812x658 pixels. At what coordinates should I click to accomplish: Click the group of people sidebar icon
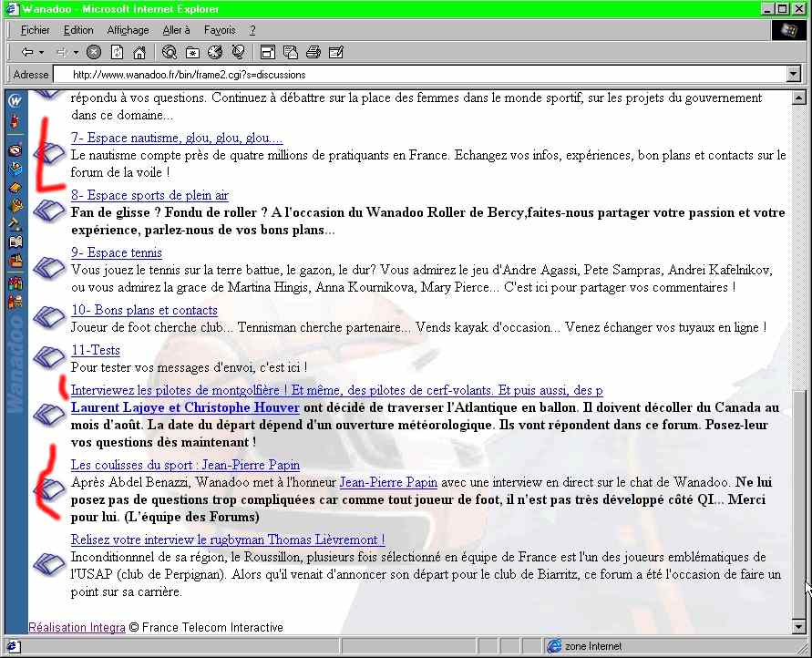point(15,283)
